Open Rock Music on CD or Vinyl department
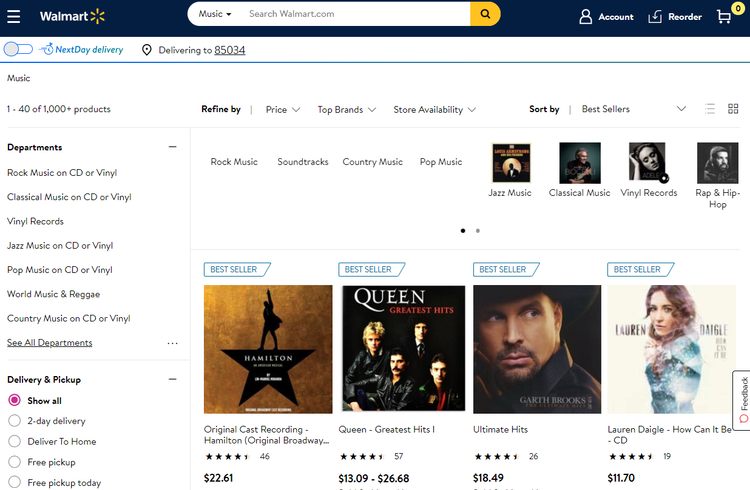Viewport: 750px width, 490px height. 62,173
